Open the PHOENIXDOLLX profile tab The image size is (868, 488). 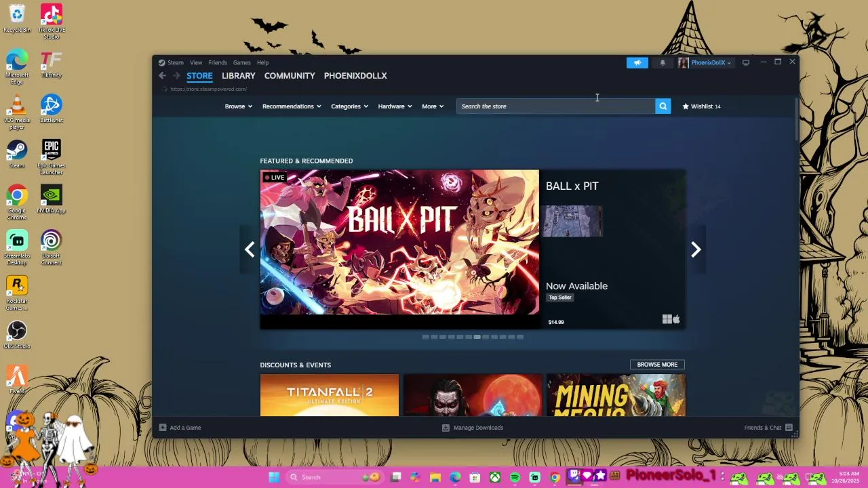pyautogui.click(x=355, y=76)
